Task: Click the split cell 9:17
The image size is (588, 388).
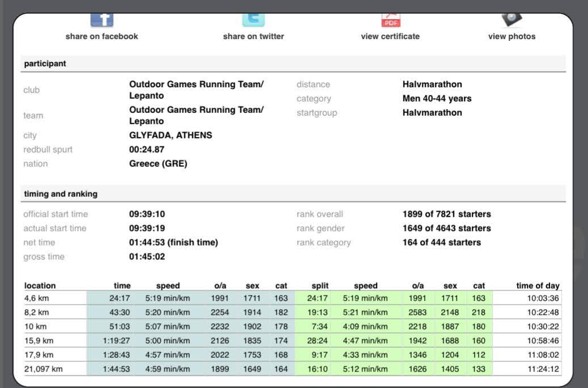Action: click(x=319, y=355)
